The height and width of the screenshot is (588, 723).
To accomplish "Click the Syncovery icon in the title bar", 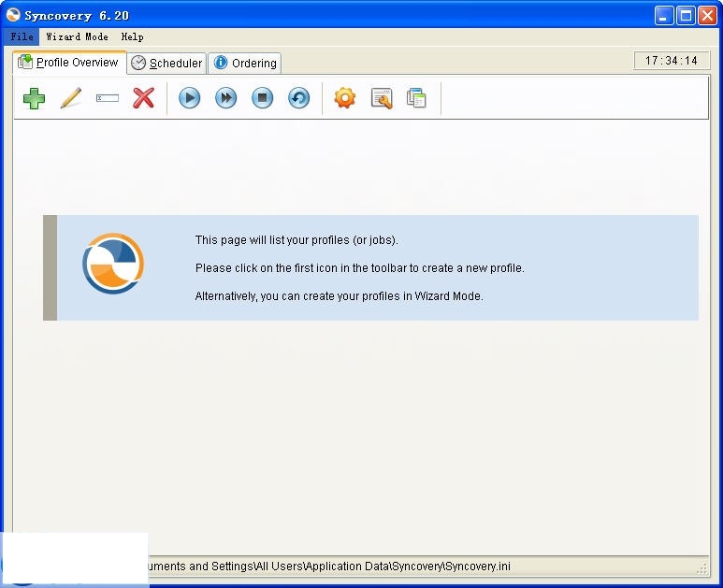I will [13, 15].
